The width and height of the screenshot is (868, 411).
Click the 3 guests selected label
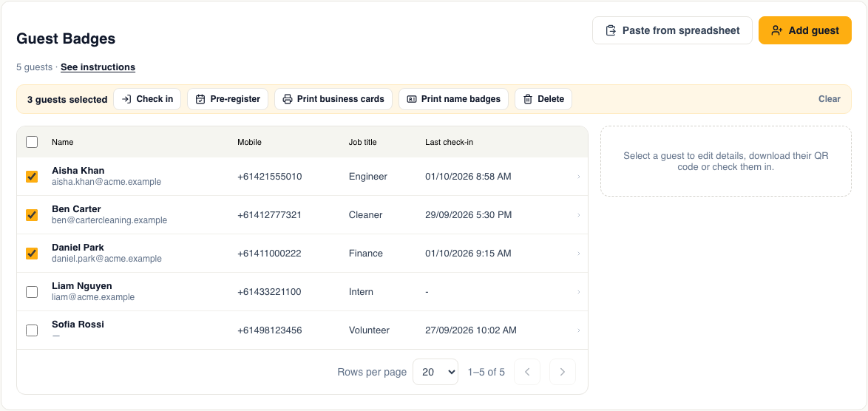(67, 100)
